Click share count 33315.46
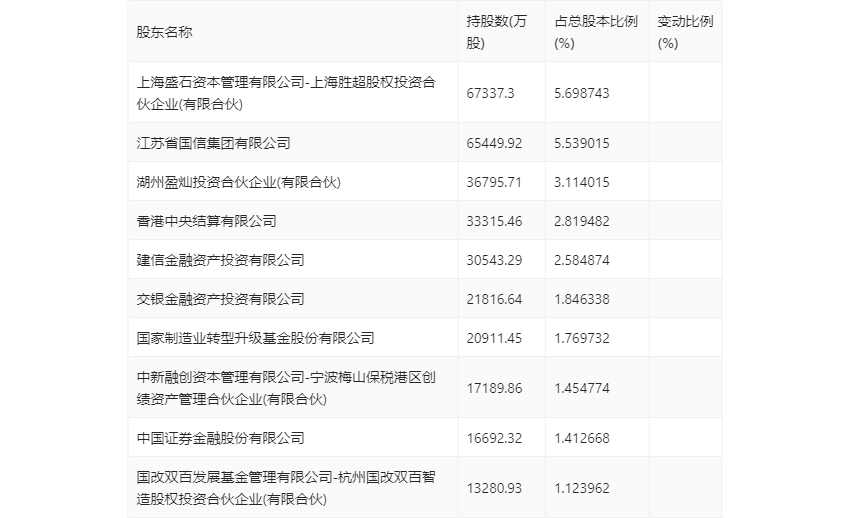Screen dimensions: 850x518 click(x=494, y=221)
